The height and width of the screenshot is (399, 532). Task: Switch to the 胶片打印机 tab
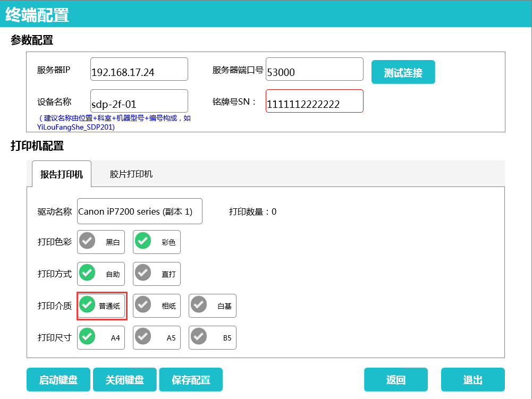point(131,174)
